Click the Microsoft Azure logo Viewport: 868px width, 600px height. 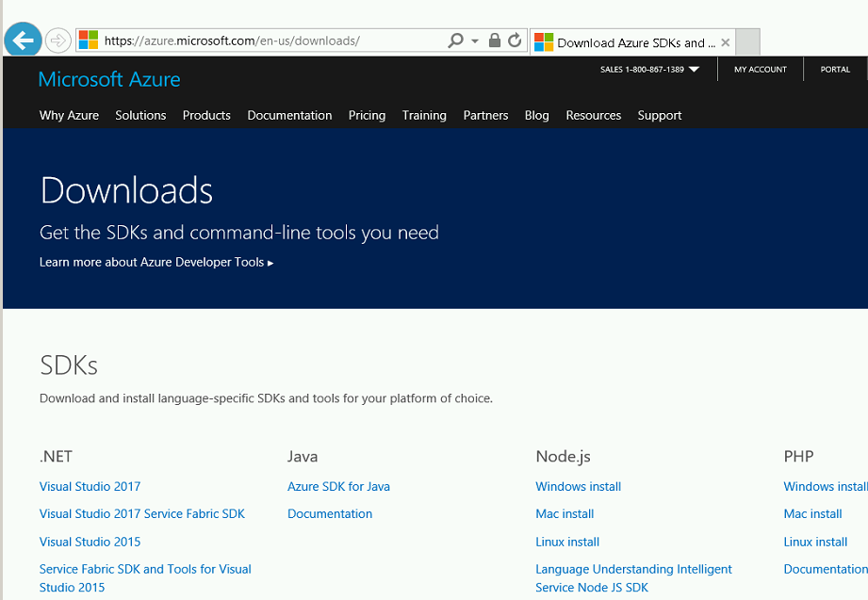[109, 79]
